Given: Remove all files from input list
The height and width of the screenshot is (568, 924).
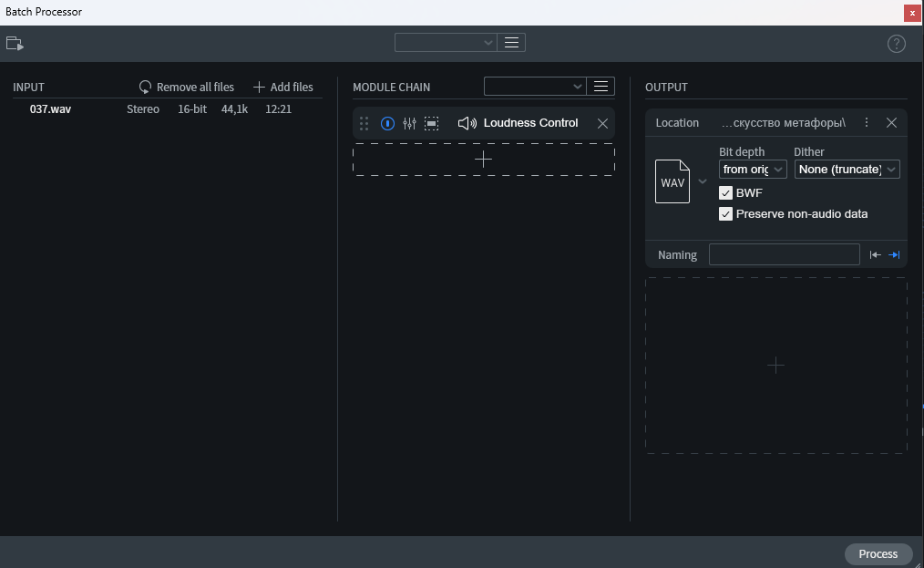Looking at the screenshot, I should (186, 87).
